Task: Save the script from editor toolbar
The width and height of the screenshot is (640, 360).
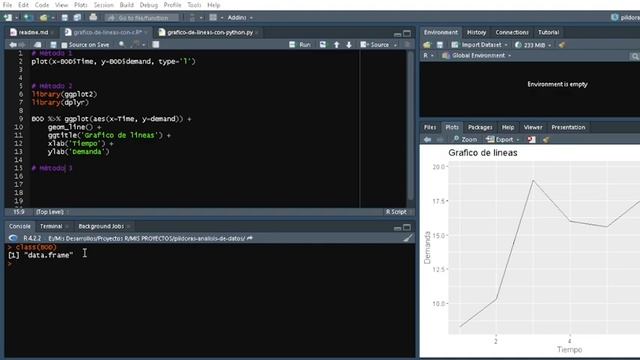Action: pyautogui.click(x=53, y=45)
